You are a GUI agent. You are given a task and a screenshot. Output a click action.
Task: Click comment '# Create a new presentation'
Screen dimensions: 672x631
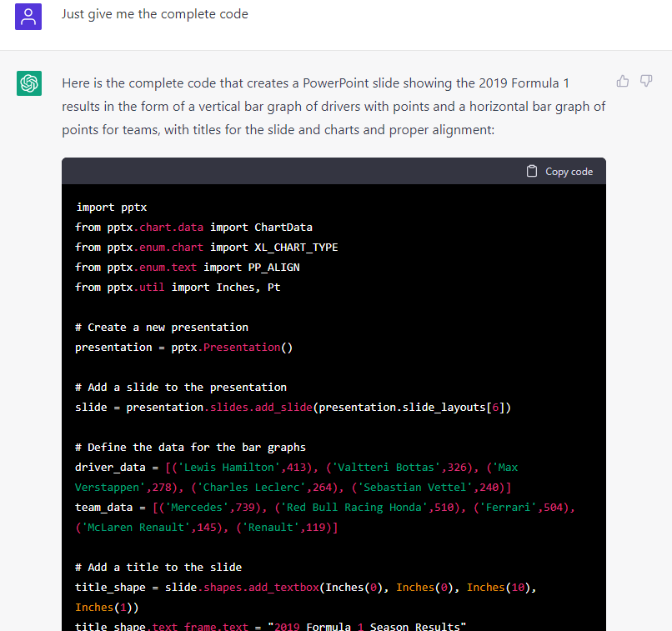[x=162, y=328]
